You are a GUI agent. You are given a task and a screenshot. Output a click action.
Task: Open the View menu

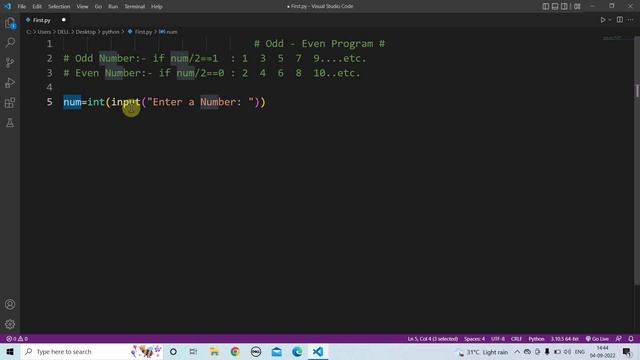click(x=82, y=7)
